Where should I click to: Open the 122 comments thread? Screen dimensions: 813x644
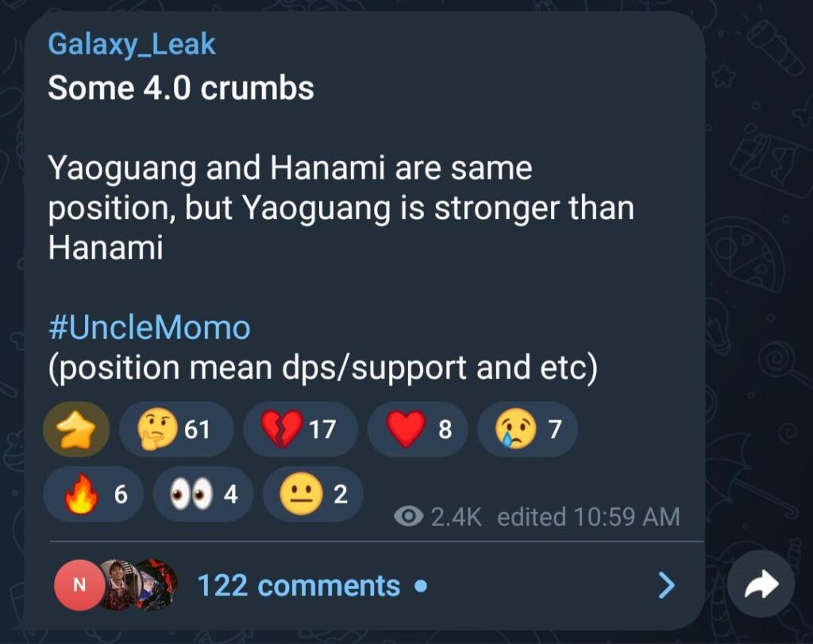click(x=299, y=586)
